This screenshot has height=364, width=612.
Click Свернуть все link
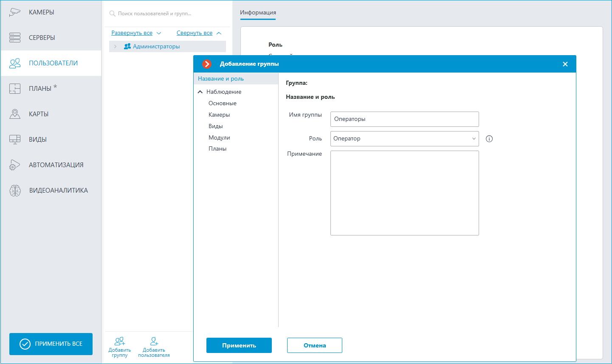(x=195, y=33)
